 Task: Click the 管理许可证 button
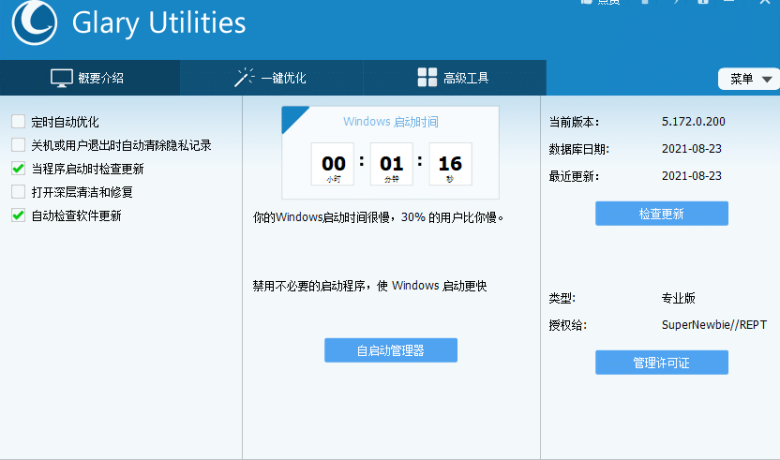(662, 363)
